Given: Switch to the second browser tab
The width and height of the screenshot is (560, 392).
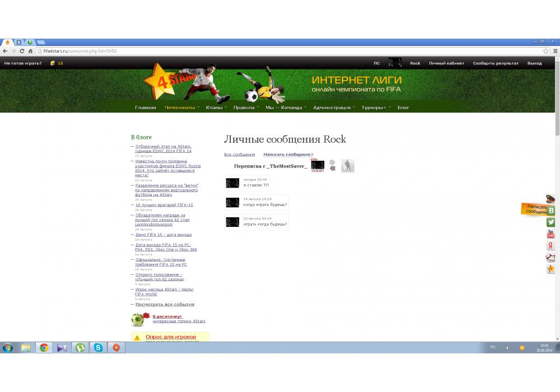Looking at the screenshot, I should coord(19,42).
